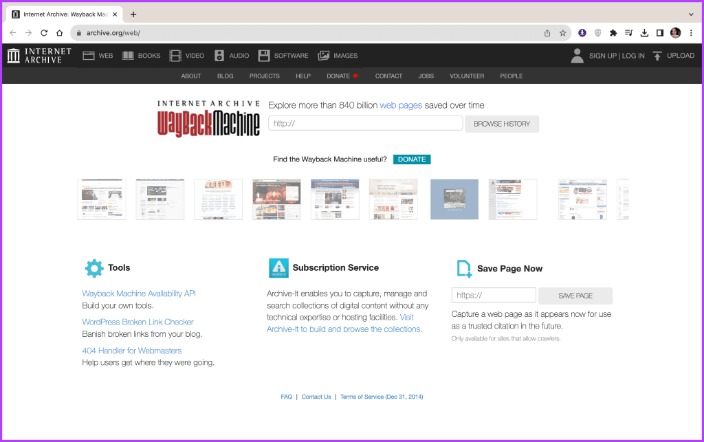The width and height of the screenshot is (704, 442).
Task: Focus the Save Page Now https:// field
Action: 493,295
